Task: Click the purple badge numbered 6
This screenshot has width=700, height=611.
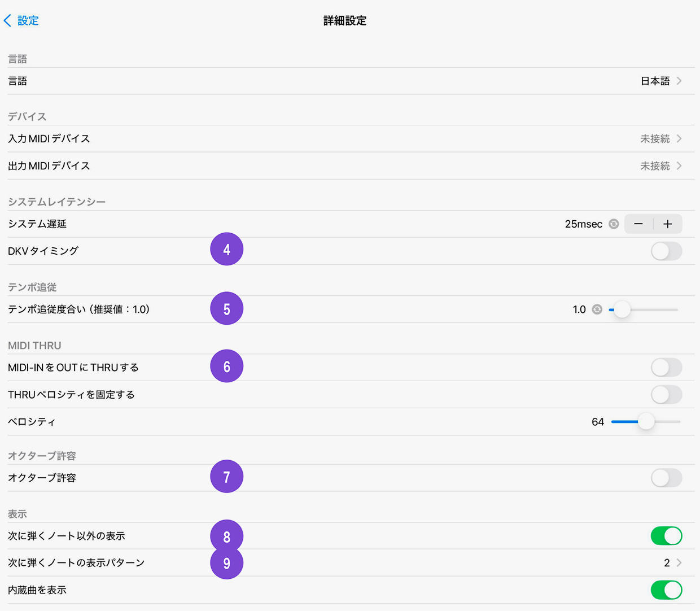Action: [x=226, y=366]
